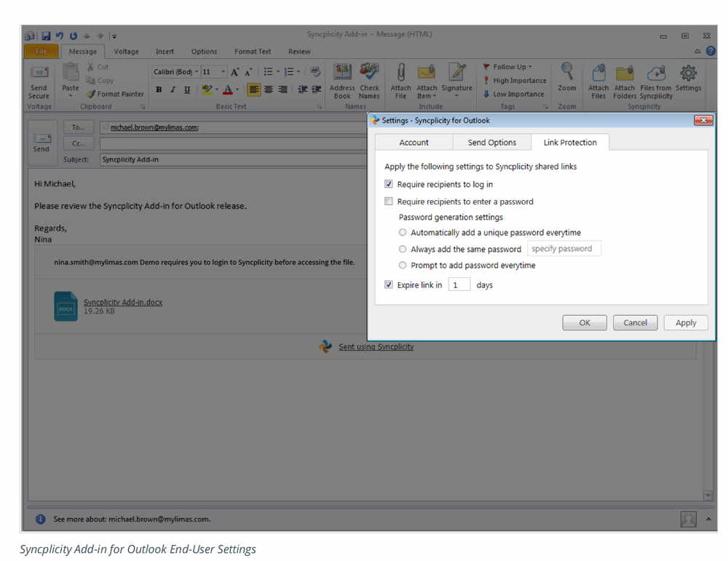Image resolution: width=728 pixels, height=561 pixels.
Task: Select Prompt to add password everytime
Action: pos(403,265)
